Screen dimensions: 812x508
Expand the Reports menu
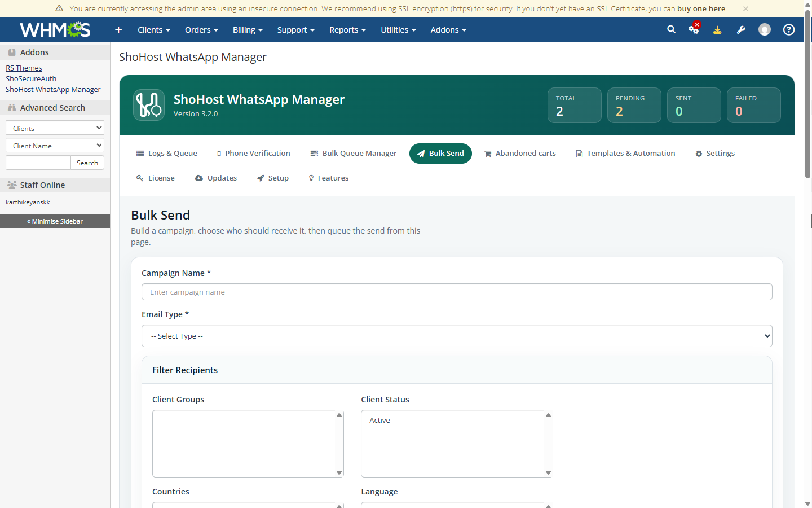[x=347, y=30]
